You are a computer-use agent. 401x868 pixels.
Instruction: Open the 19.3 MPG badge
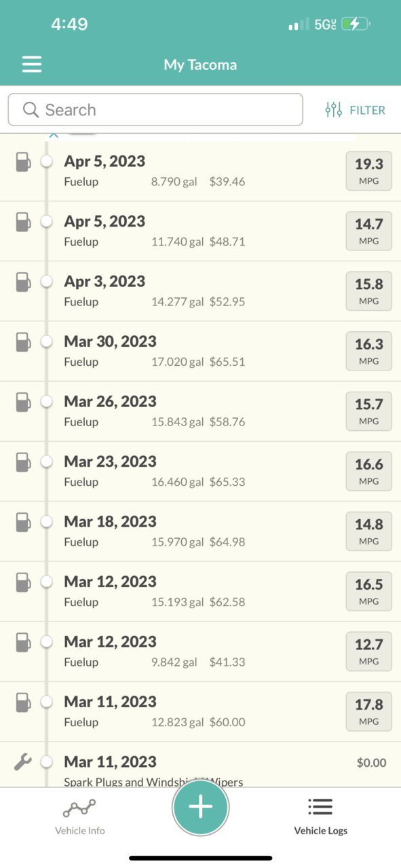point(368,171)
